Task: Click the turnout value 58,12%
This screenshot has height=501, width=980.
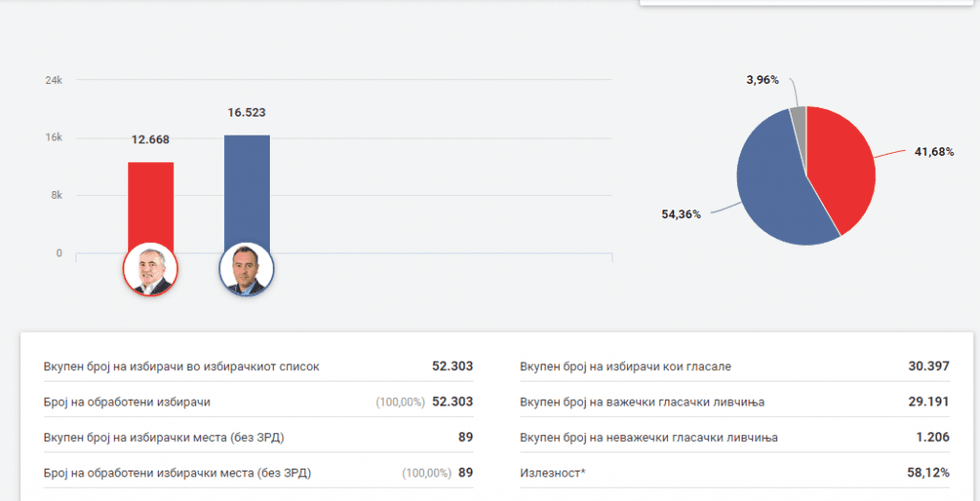Action: [926, 472]
